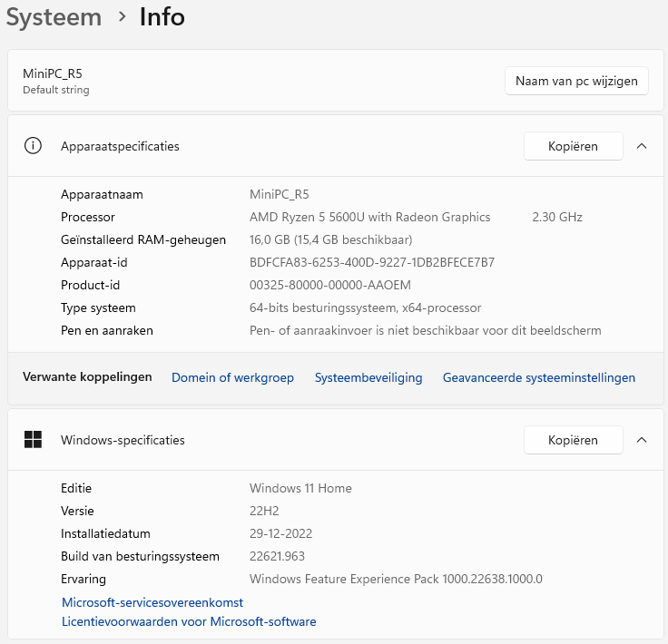Image resolution: width=668 pixels, height=644 pixels.
Task: Click the breadcrumb arrow between Systeem and Info
Action: [123, 17]
